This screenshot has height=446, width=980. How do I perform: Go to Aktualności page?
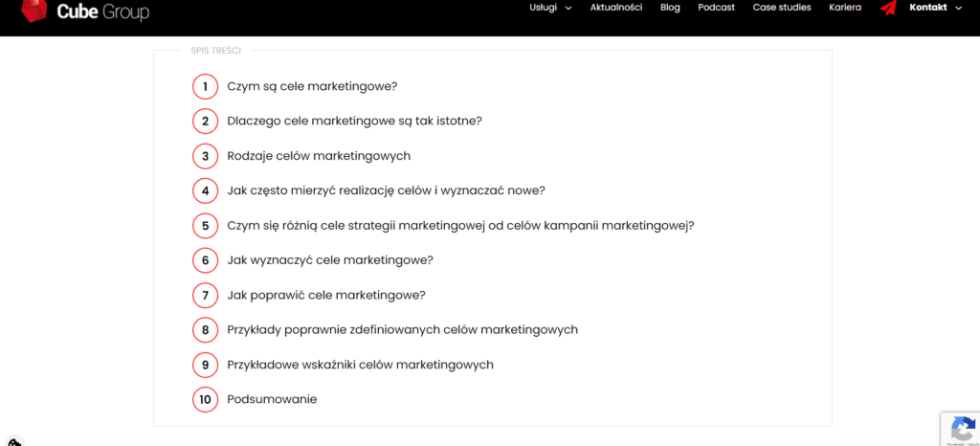(x=616, y=8)
